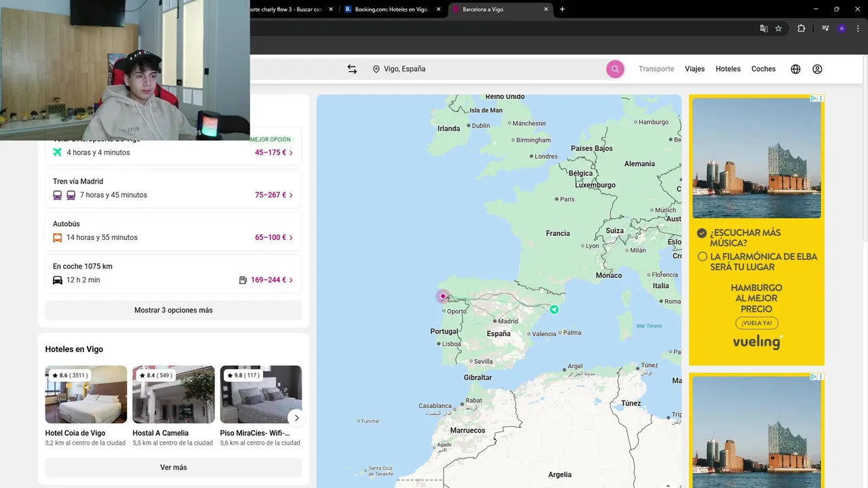Click ¡VUELA YA! button in Vueling ad

click(756, 323)
